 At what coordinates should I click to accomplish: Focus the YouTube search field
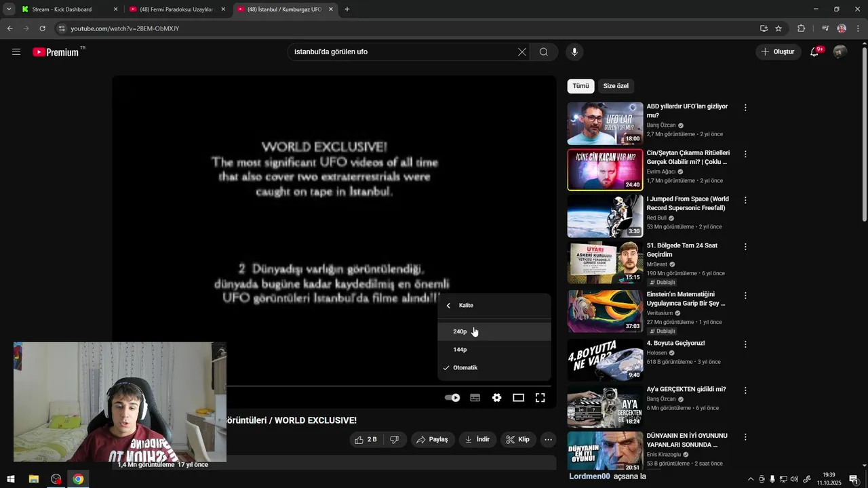(x=403, y=52)
